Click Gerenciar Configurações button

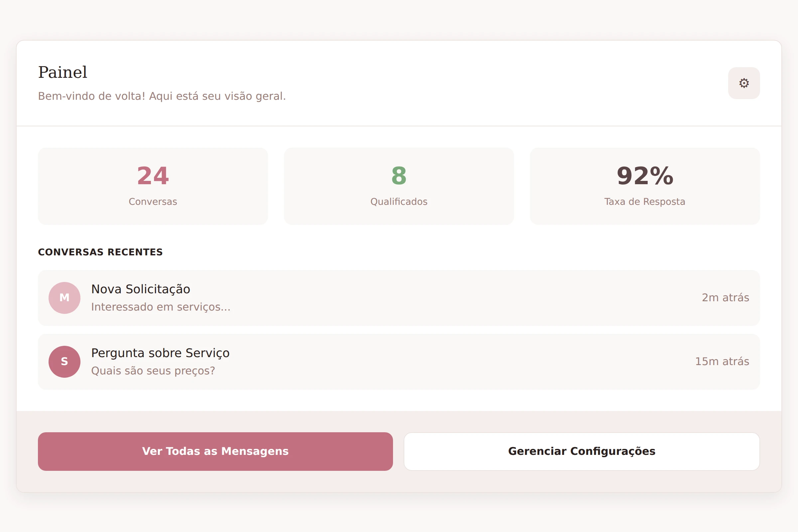click(582, 451)
